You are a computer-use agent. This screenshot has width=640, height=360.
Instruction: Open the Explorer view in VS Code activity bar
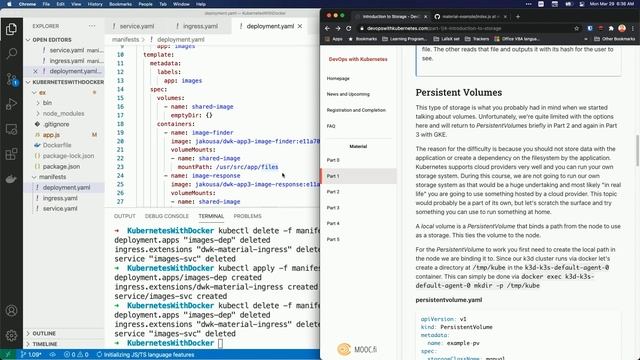[x=11, y=29]
